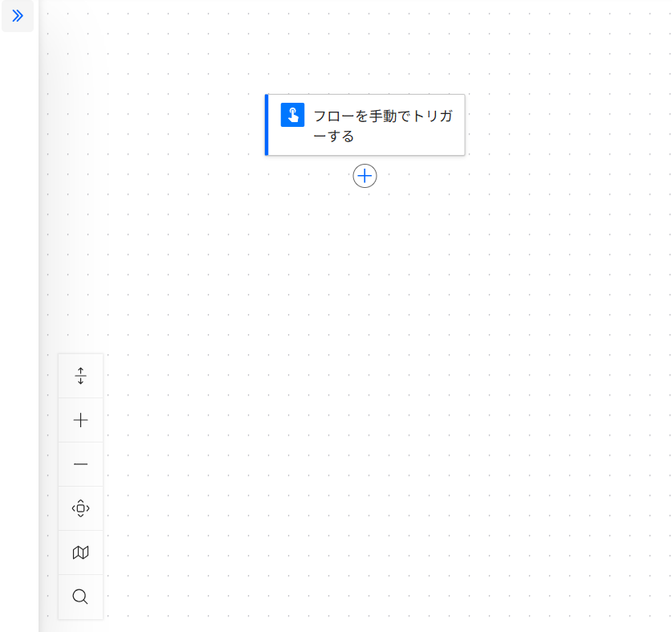This screenshot has height=632, width=672.
Task: Toggle the minimap with the map icon
Action: (80, 552)
